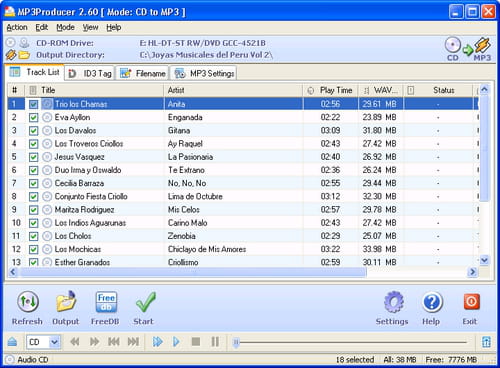This screenshot has height=368, width=500.
Task: Click the Refresh track list icon
Action: pyautogui.click(x=28, y=301)
